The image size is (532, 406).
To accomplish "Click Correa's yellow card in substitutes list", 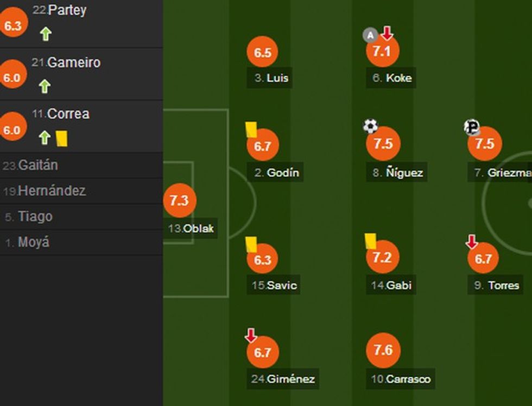I will point(61,138).
